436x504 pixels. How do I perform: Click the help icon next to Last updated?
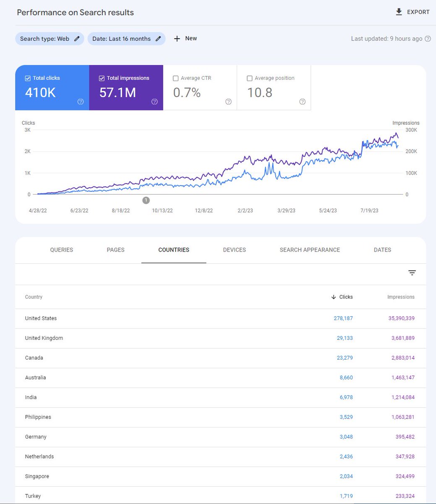point(428,38)
